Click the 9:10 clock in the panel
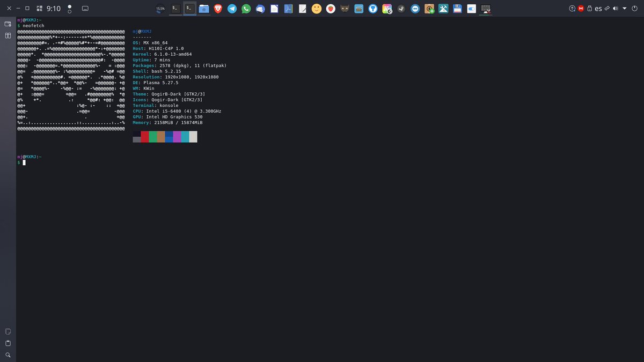Viewport: 644px width, 362px height. [x=54, y=9]
